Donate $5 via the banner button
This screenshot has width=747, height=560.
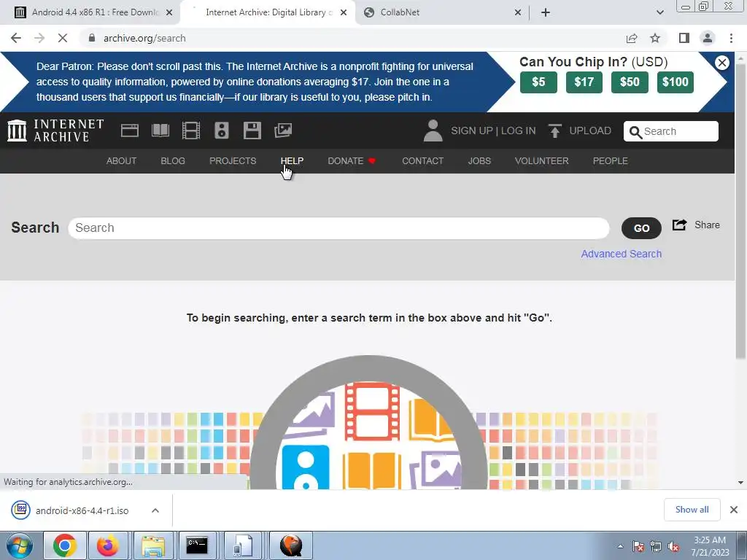(x=538, y=82)
